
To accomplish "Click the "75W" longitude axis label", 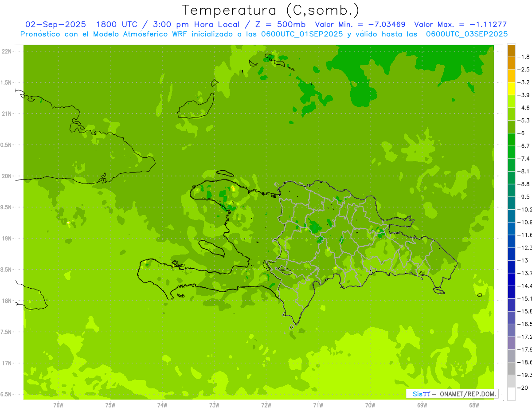I will tap(110, 405).
